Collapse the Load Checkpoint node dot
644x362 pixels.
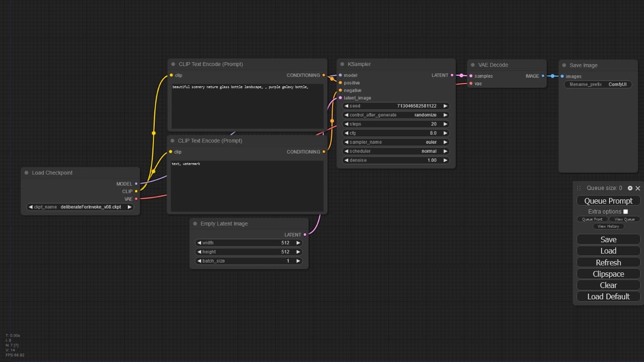pyautogui.click(x=26, y=173)
